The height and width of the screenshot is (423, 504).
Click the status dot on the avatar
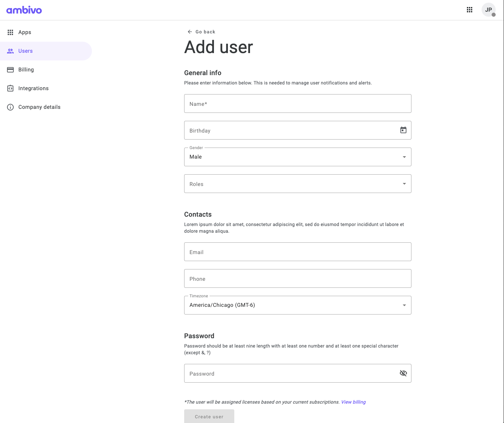494,15
